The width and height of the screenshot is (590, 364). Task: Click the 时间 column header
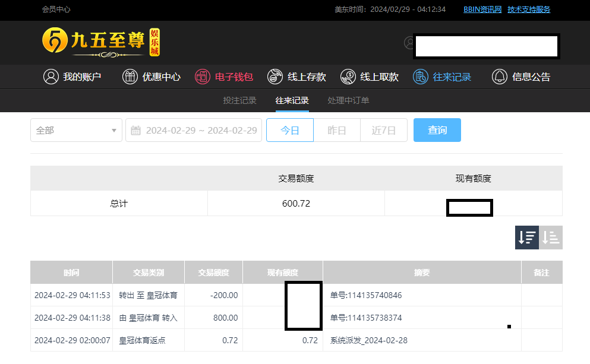point(71,272)
